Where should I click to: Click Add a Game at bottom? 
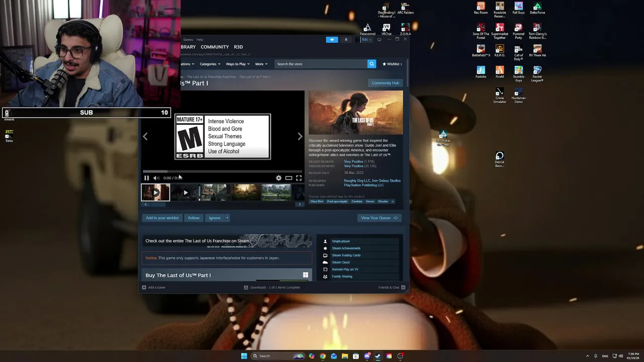(x=154, y=288)
